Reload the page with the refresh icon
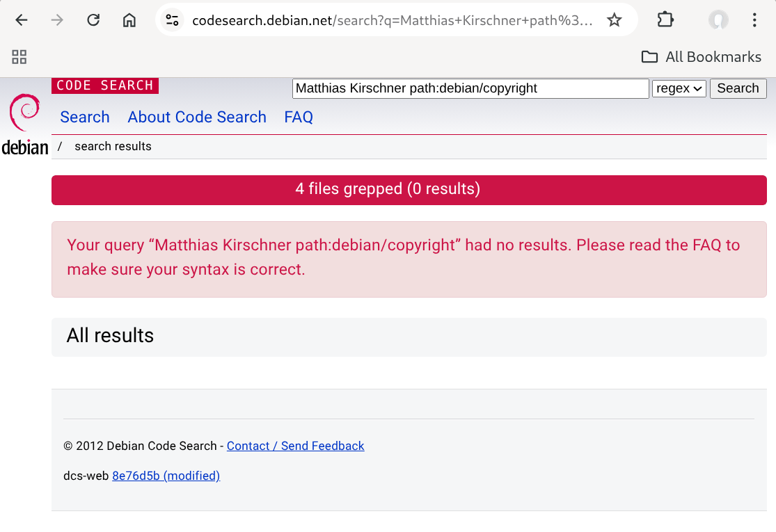This screenshot has width=776, height=532. (93, 20)
